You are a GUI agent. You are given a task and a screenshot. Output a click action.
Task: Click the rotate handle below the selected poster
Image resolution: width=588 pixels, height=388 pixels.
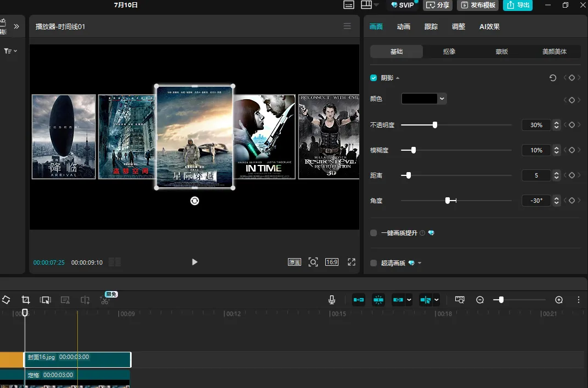pos(195,201)
